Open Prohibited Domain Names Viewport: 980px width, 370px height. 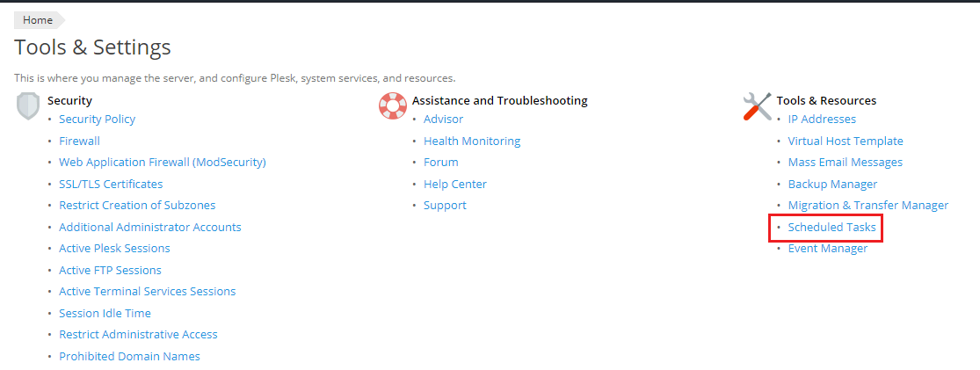click(x=129, y=356)
